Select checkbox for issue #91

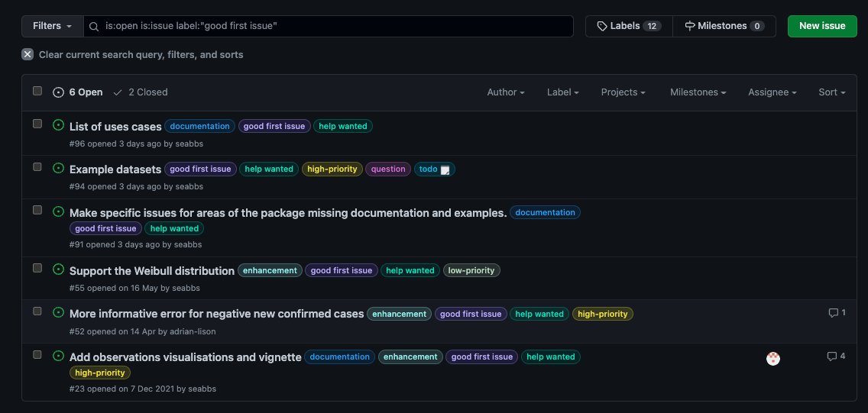[x=37, y=210]
